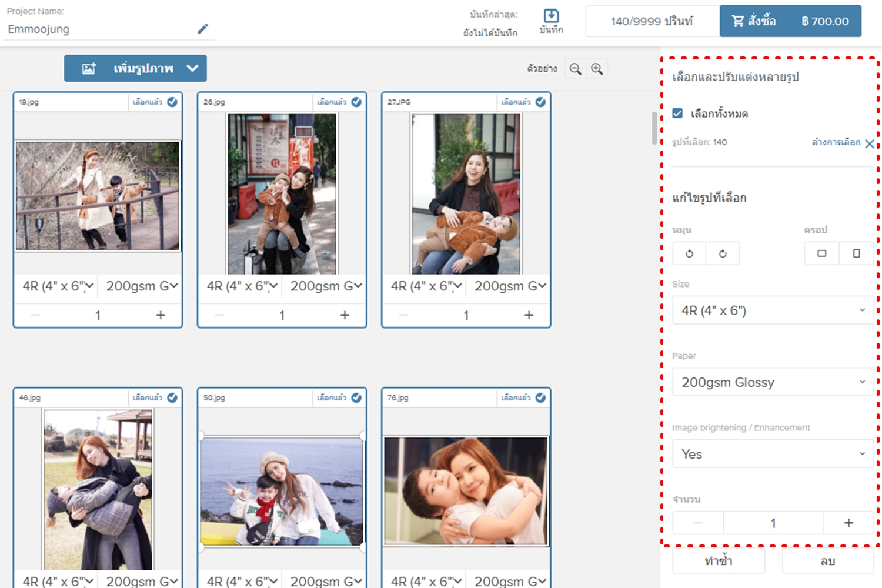Select the 26.jpg photo thumbnail
882x588 pixels.
tap(282, 194)
